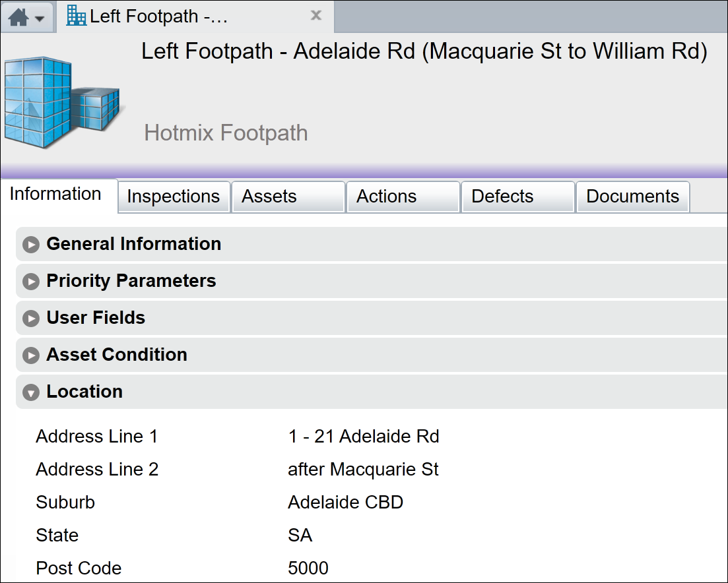Collapse the Location section arrow

point(30,392)
